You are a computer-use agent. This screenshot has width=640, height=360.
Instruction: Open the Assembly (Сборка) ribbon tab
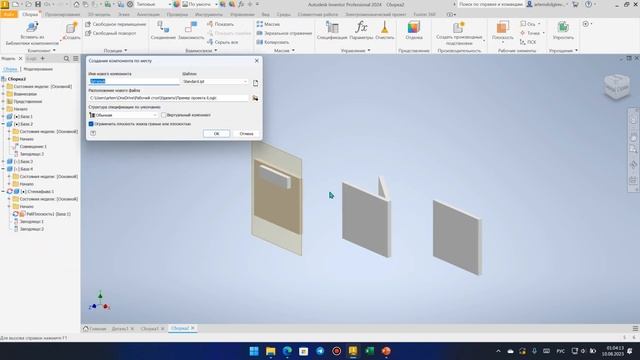(x=30, y=14)
